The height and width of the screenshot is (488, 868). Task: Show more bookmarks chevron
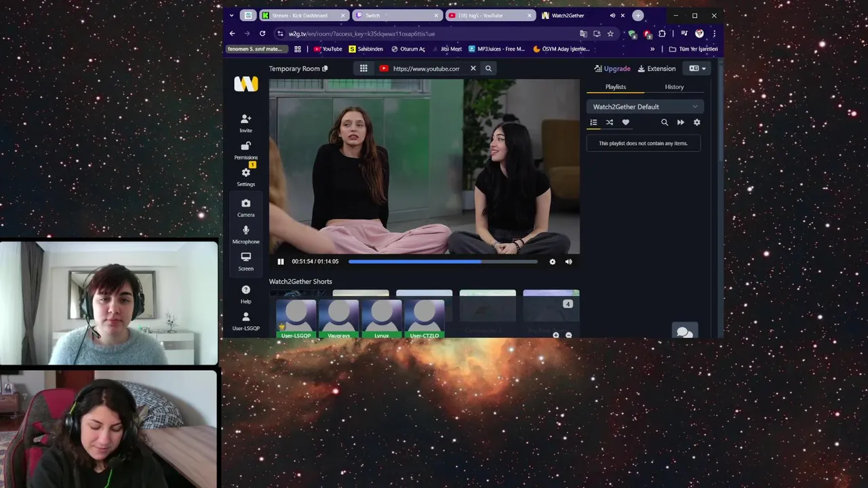(652, 49)
